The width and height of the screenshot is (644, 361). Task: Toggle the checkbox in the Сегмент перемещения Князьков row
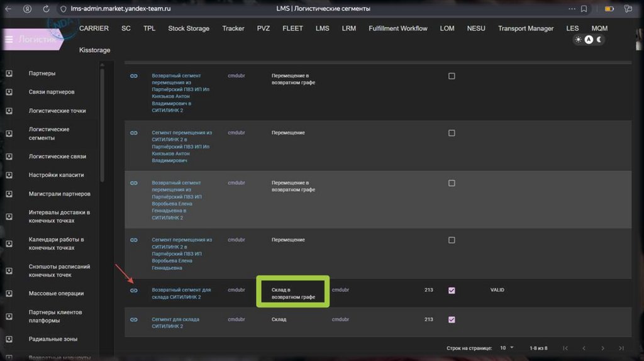(452, 133)
